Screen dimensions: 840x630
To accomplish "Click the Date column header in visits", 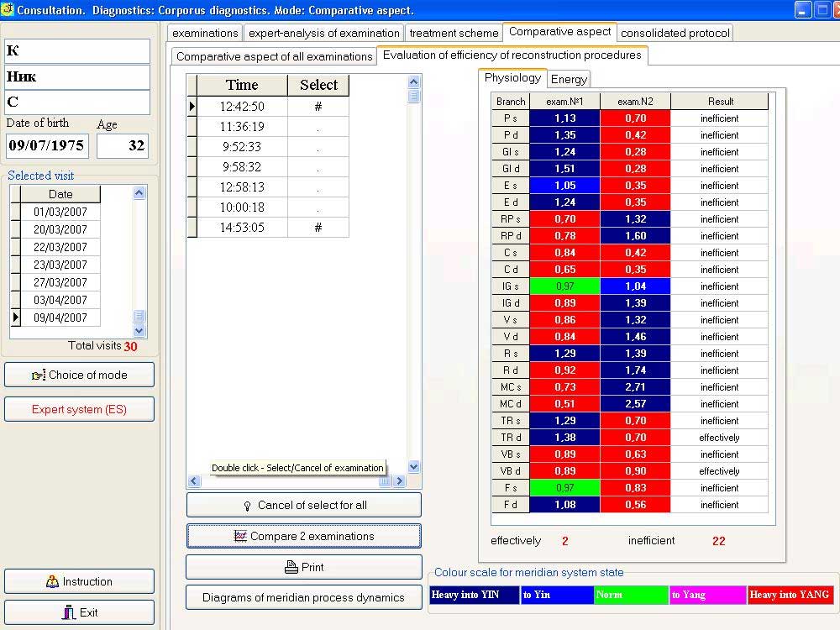I will (x=60, y=195).
